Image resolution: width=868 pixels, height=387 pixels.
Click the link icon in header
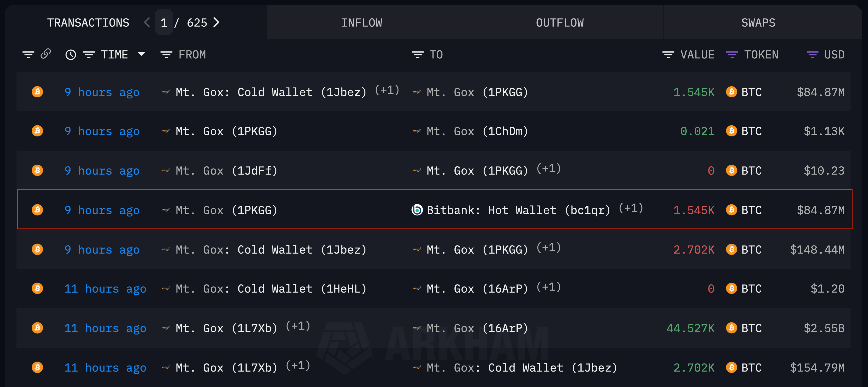(x=46, y=54)
